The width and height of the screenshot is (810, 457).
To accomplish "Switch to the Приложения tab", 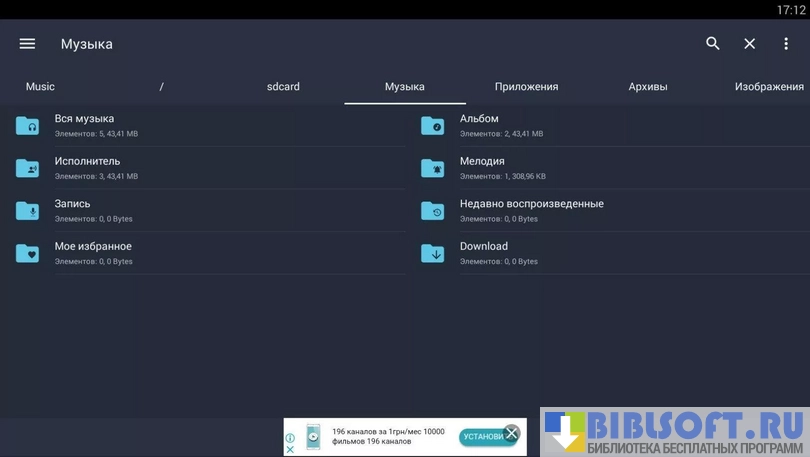I will pyautogui.click(x=526, y=87).
